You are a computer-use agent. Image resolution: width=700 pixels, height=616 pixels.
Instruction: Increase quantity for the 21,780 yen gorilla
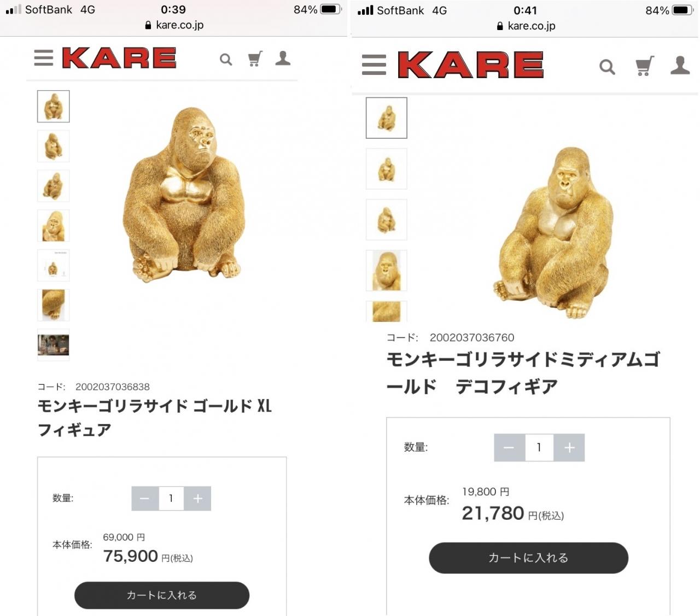click(569, 448)
